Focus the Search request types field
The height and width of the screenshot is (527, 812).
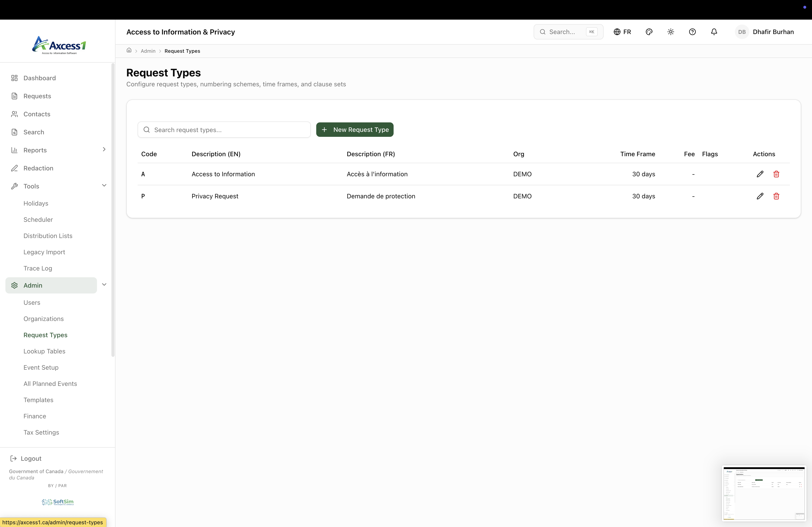(228, 130)
